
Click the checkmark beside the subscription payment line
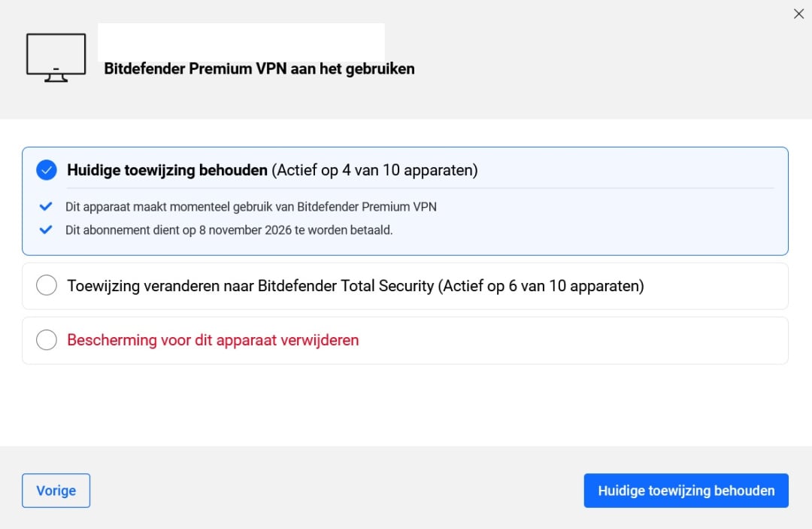point(46,230)
